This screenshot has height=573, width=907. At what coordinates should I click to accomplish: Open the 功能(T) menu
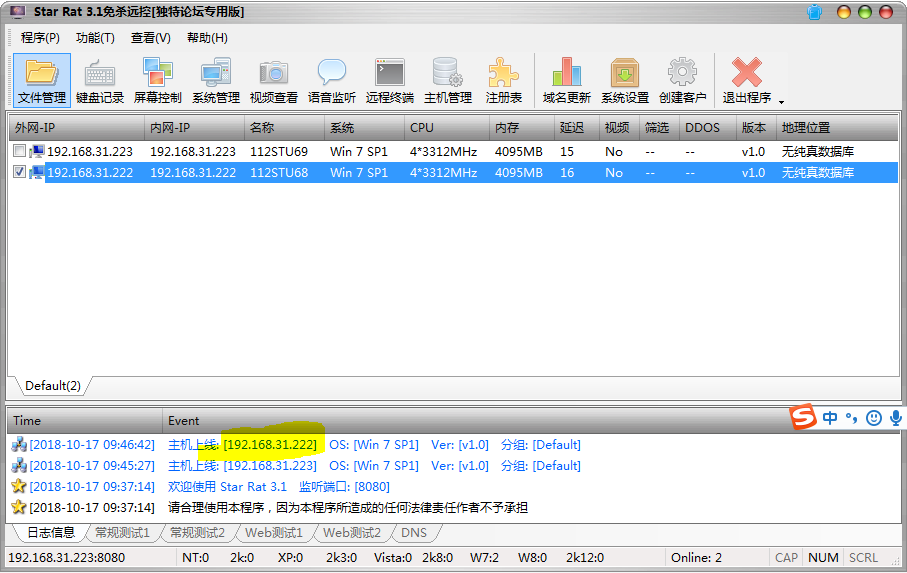coord(95,38)
